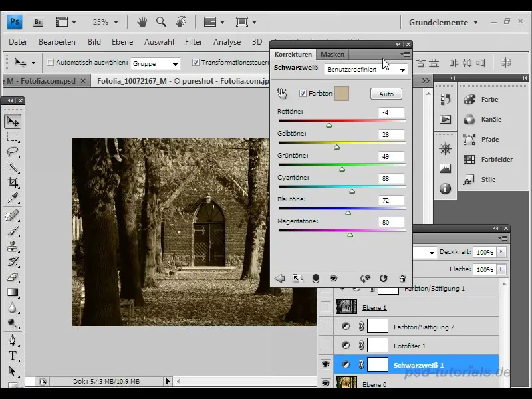Open the Gruppe auto-select dropdown
Viewport: 532px width, 399px height.
point(156,63)
